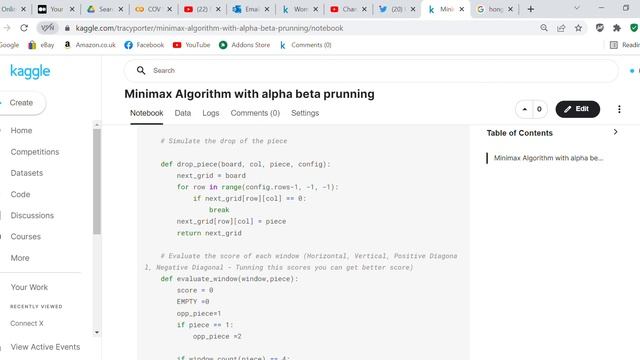Bookmark this page with the star icon

pos(578,28)
